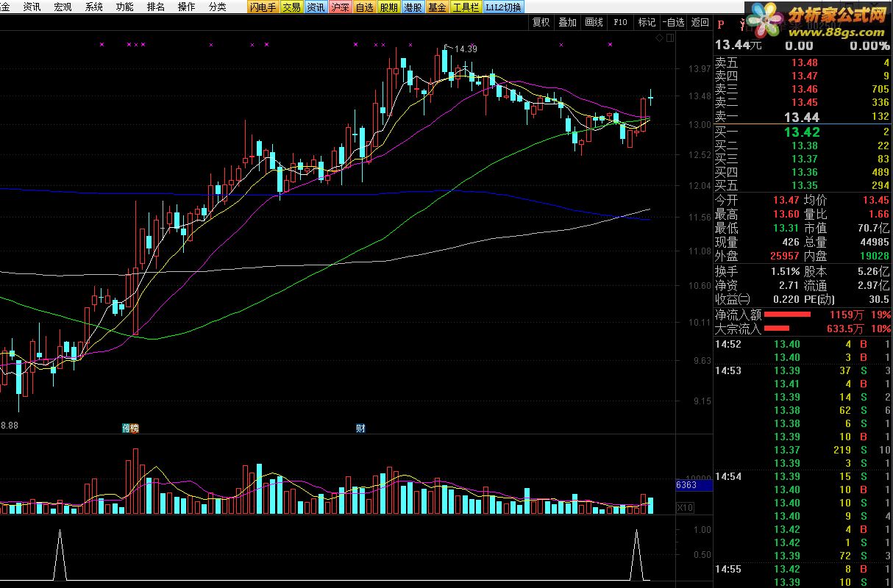The image size is (893, 588).
Task: Activate the 画线 drawing button
Action: [x=594, y=23]
